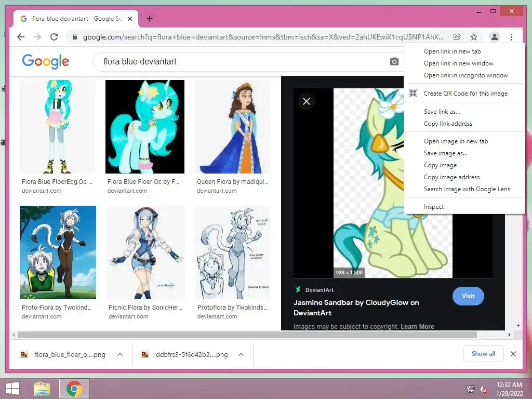Open the Windows Start button

(12, 389)
